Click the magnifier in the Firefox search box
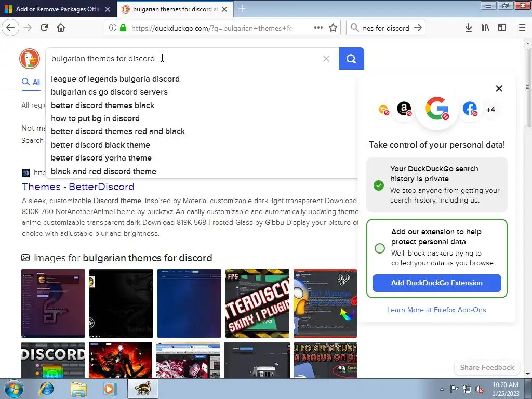 tap(354, 28)
